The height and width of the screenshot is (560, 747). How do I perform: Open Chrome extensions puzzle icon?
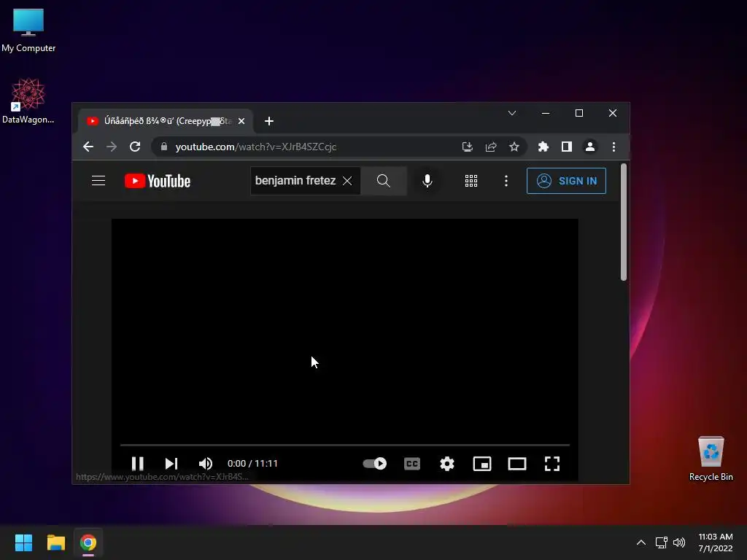(x=543, y=147)
